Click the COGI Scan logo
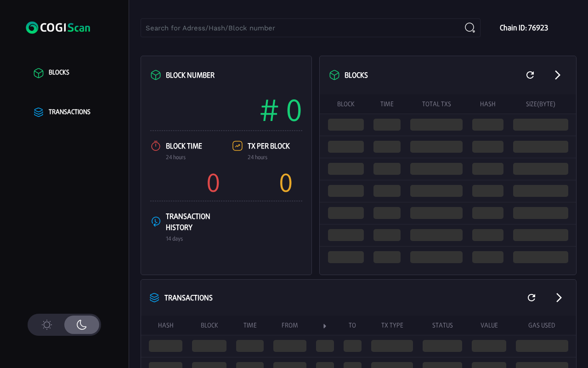 pos(58,28)
